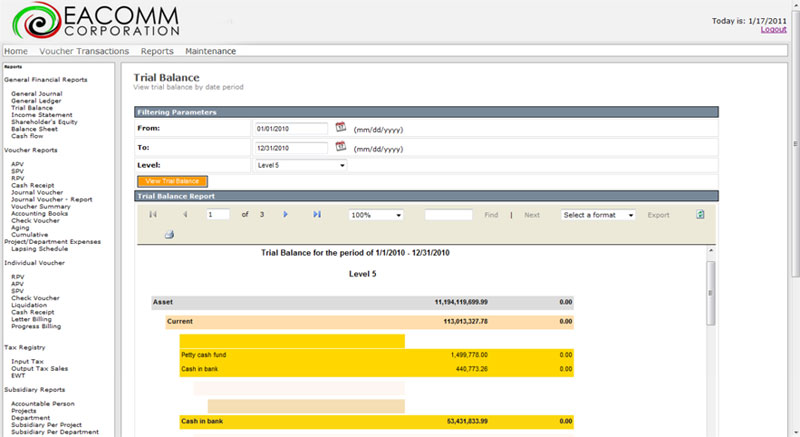Click the To date input field
Viewport: 800px width, 437px height.
point(291,148)
